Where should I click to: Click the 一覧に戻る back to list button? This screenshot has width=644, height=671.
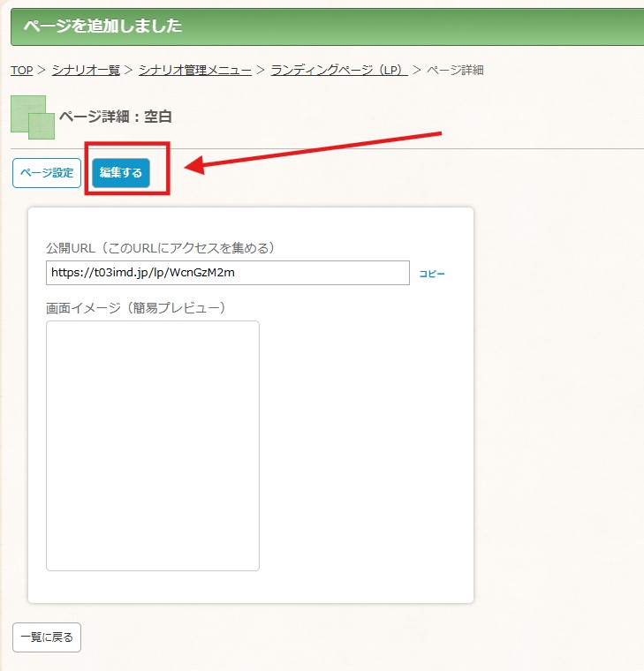point(47,637)
